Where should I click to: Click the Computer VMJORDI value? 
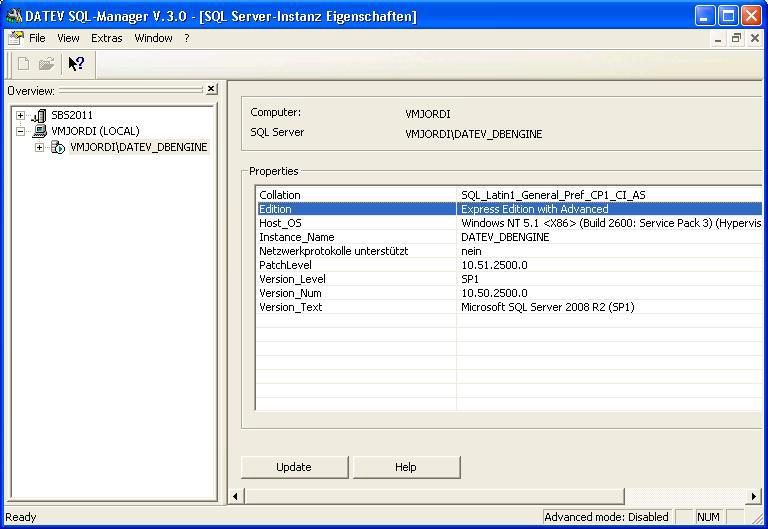tap(428, 114)
